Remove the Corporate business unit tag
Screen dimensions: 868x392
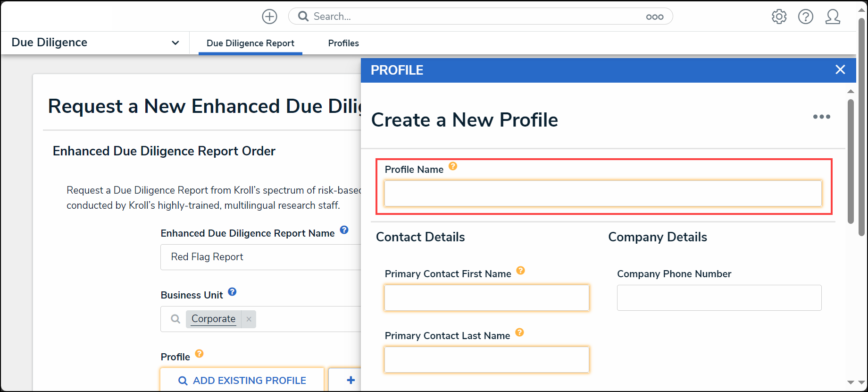click(x=249, y=319)
